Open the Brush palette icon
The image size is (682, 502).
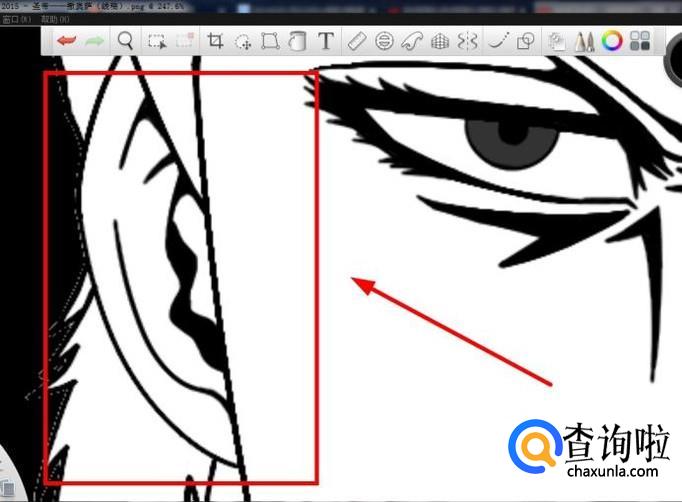point(584,42)
